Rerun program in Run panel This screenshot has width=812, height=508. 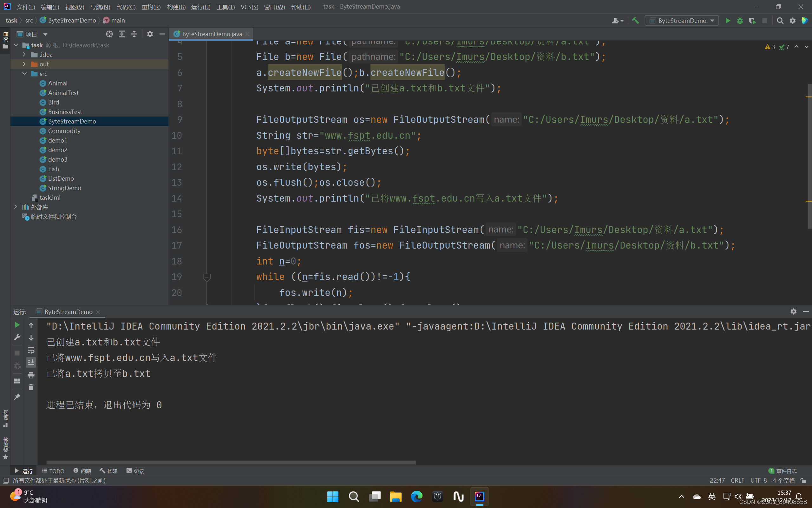point(17,325)
